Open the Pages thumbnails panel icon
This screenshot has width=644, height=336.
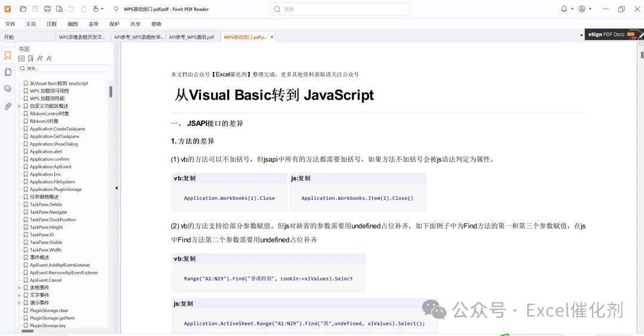[8, 72]
